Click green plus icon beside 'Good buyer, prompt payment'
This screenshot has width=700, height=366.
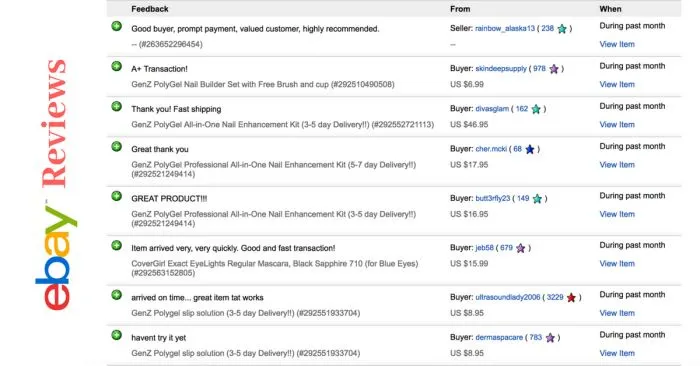pos(117,26)
